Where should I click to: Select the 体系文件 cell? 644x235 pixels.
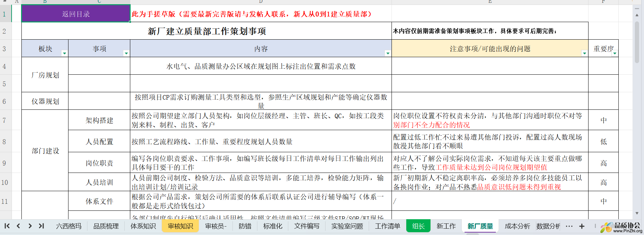click(99, 201)
